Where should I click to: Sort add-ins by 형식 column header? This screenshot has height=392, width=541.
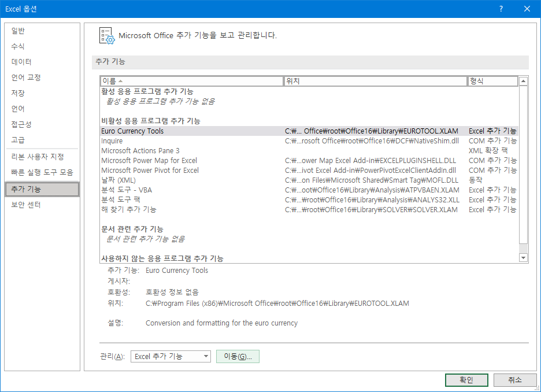click(x=492, y=81)
